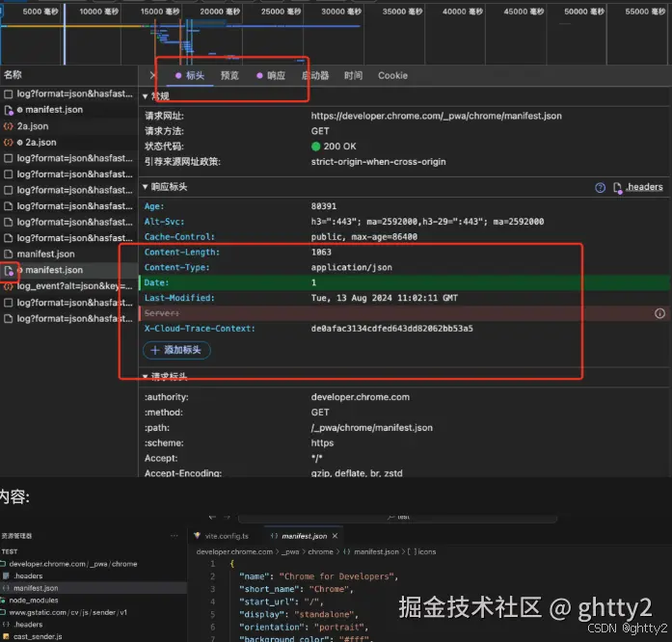Click the X-Cloud-Trace-Context value
672x642 pixels.
tap(392, 329)
